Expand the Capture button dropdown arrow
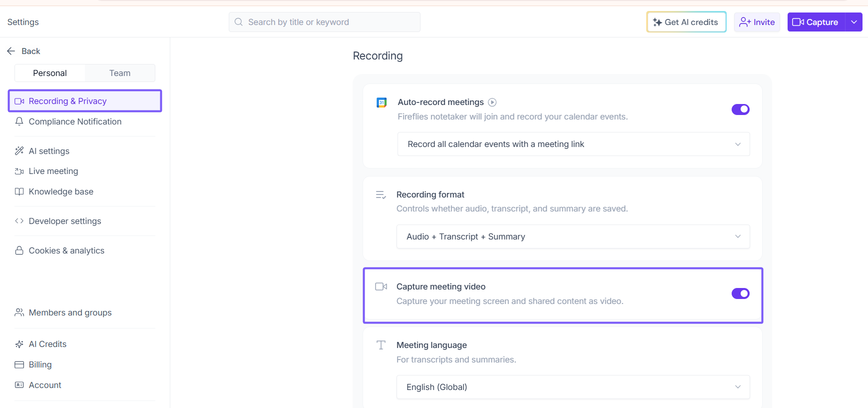The width and height of the screenshot is (868, 408). [x=854, y=22]
